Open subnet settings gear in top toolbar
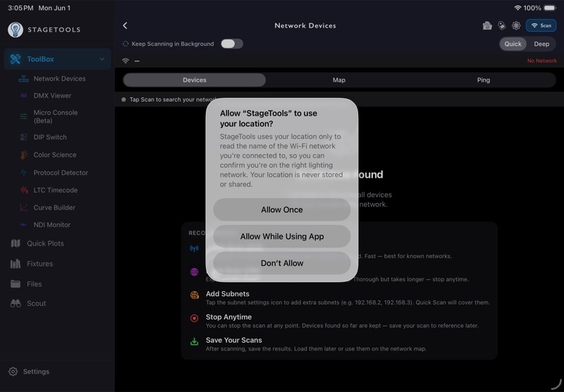 click(516, 25)
